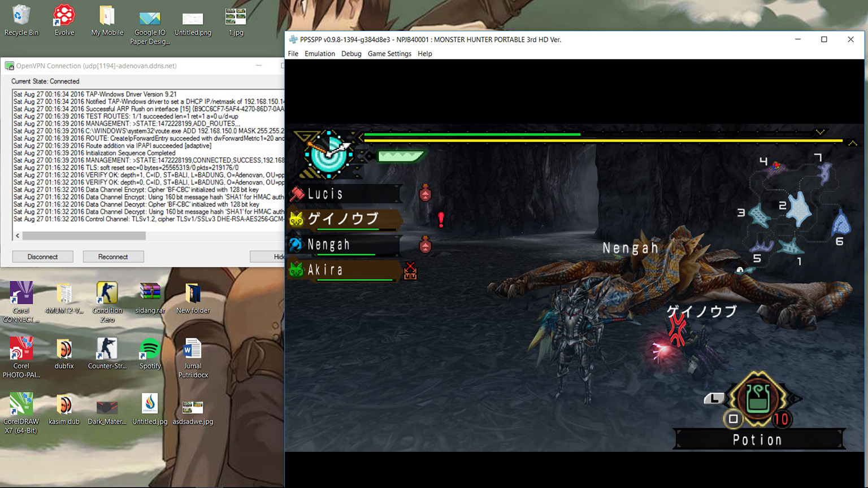The height and width of the screenshot is (488, 868).
Task: Select the sidang.rar archive icon
Action: pyautogui.click(x=150, y=294)
